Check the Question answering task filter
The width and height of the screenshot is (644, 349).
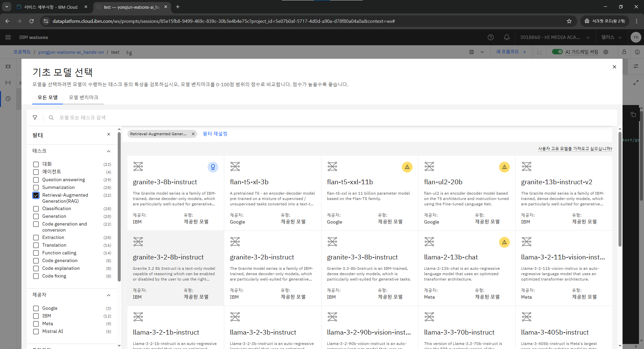(x=36, y=180)
